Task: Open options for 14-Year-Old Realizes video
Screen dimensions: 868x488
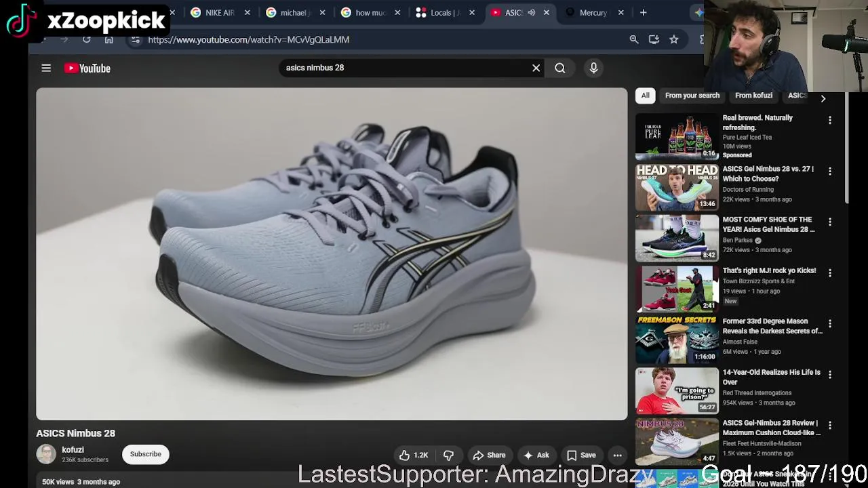Action: [829, 374]
